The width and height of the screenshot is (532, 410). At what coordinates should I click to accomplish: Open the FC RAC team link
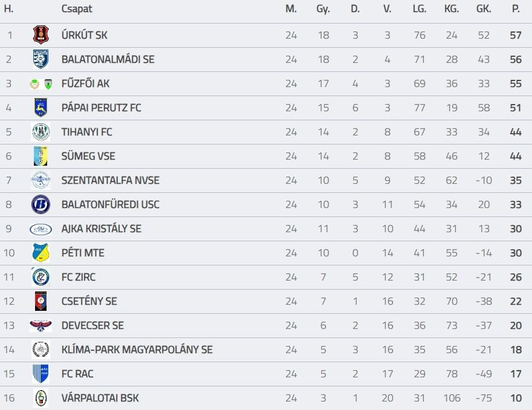pos(77,374)
